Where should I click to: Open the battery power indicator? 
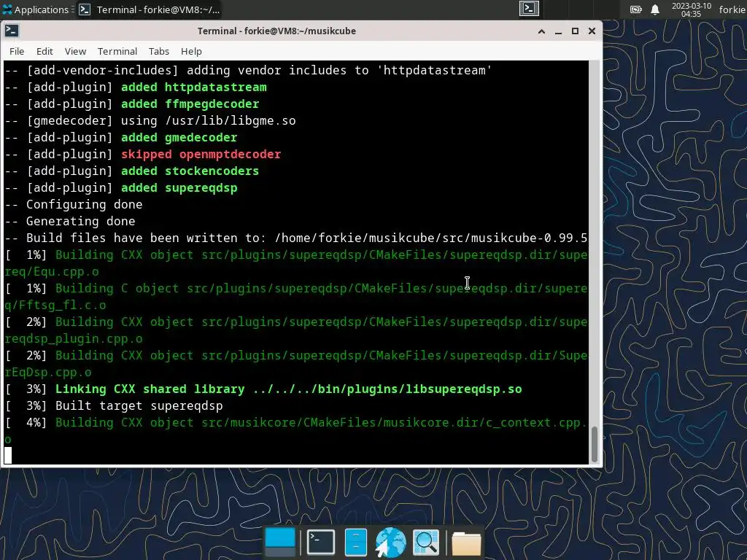click(635, 9)
